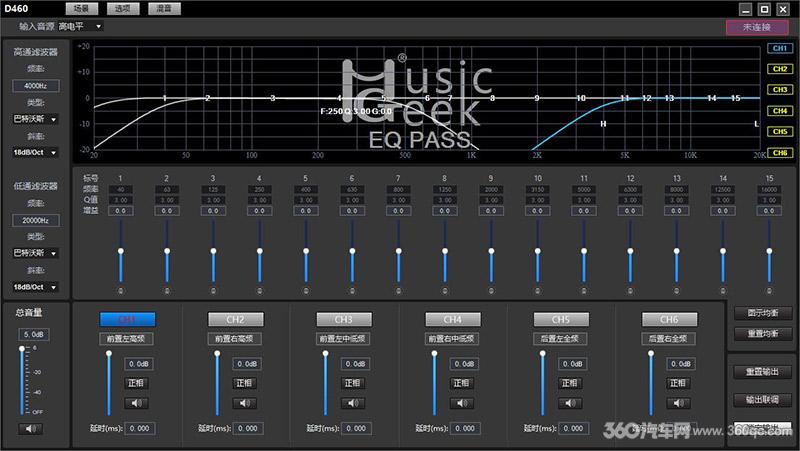Select the CH2 channel tab
Image resolution: width=800 pixels, height=451 pixels.
(236, 319)
